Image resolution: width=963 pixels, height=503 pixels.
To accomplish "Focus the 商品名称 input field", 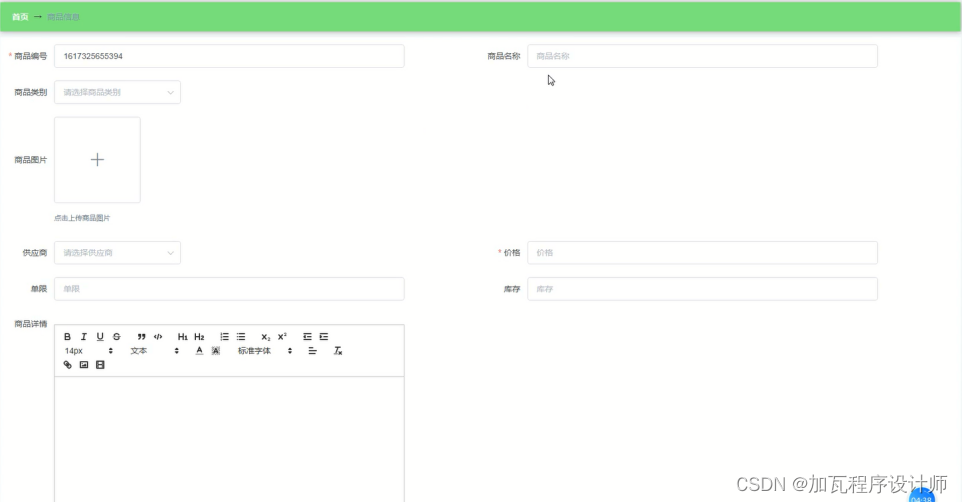I will click(702, 56).
